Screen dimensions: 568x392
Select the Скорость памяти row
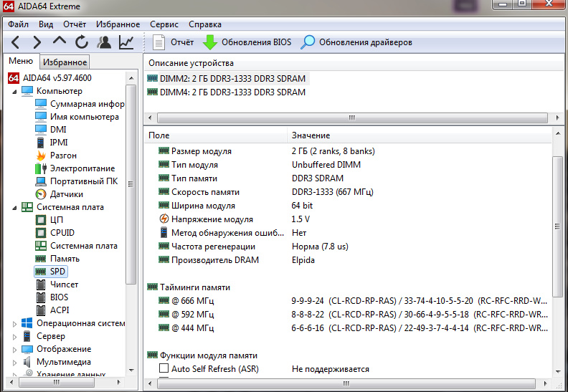point(348,192)
